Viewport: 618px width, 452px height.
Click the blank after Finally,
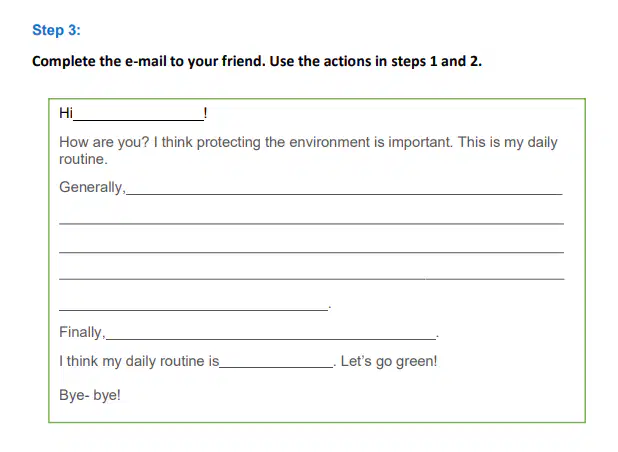(271, 333)
